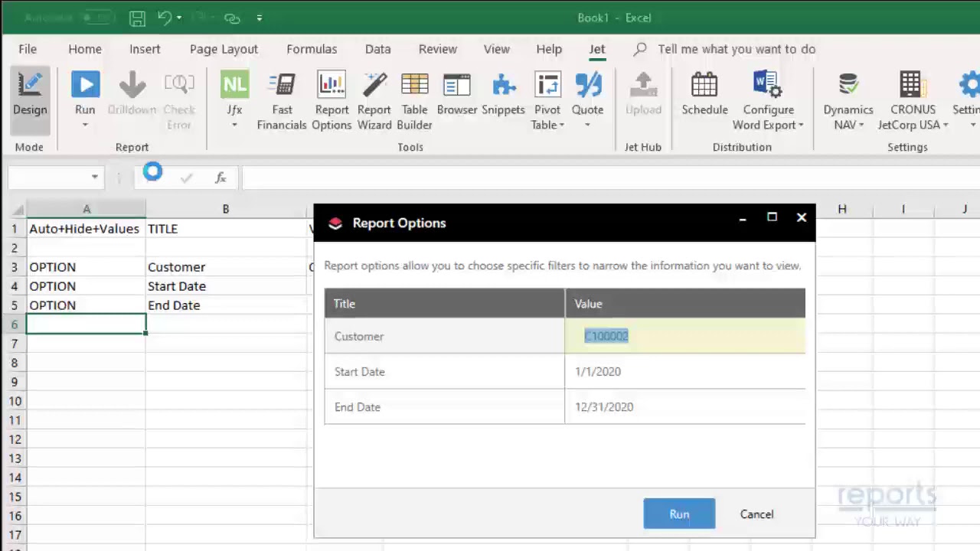The height and width of the screenshot is (551, 980).
Task: Click the Value column header in dialog
Action: (685, 304)
